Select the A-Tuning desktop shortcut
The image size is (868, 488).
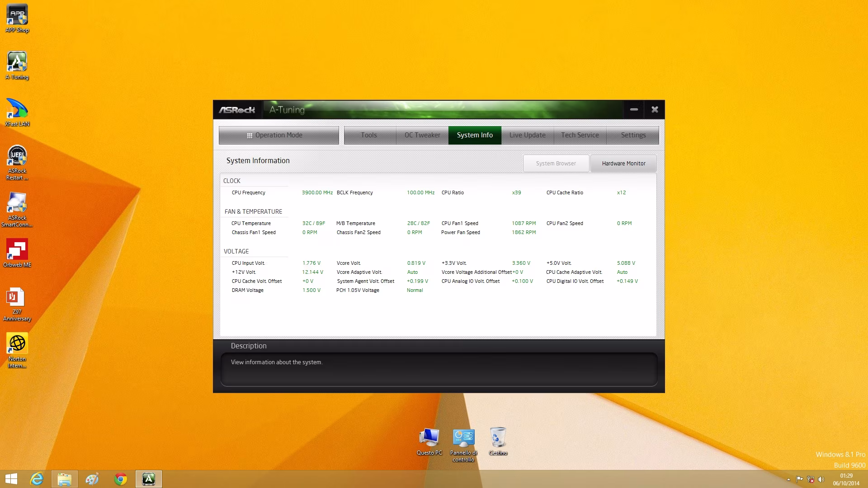pos(17,66)
